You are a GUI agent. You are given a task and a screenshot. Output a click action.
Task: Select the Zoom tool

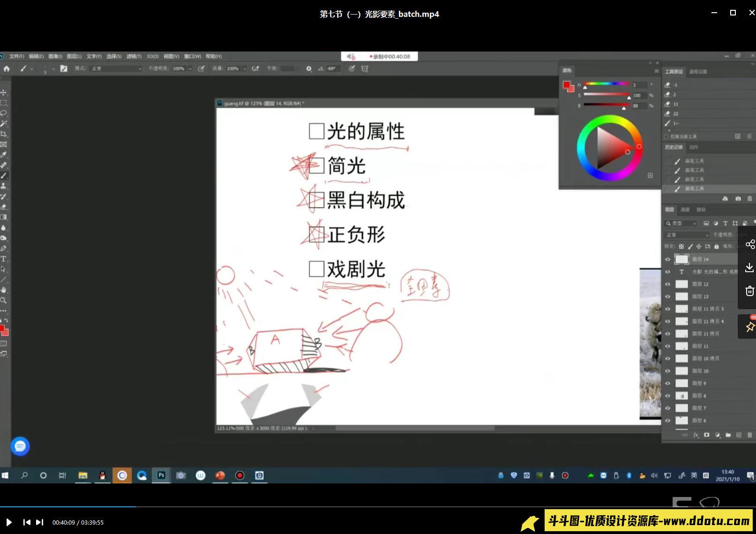[x=3, y=300]
